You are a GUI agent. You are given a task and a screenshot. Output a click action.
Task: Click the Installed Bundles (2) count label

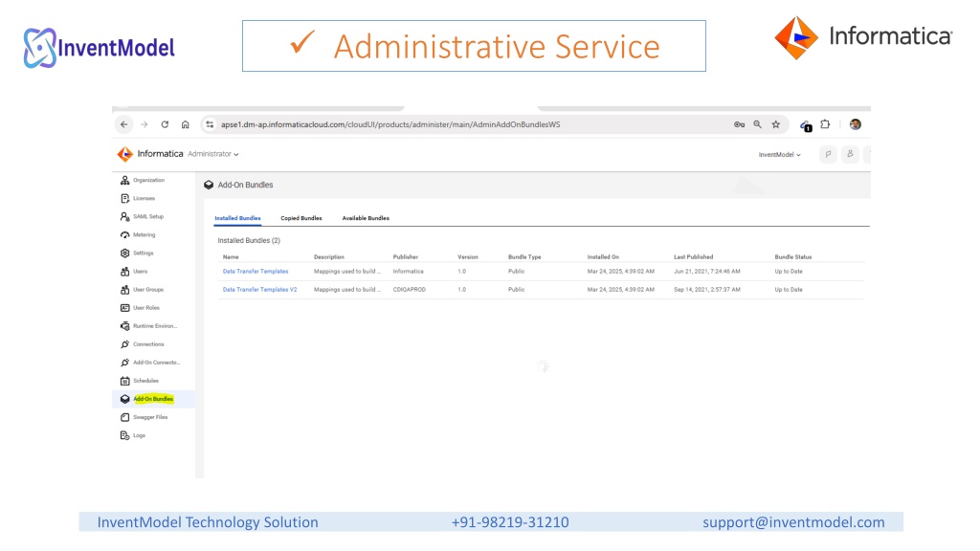249,240
